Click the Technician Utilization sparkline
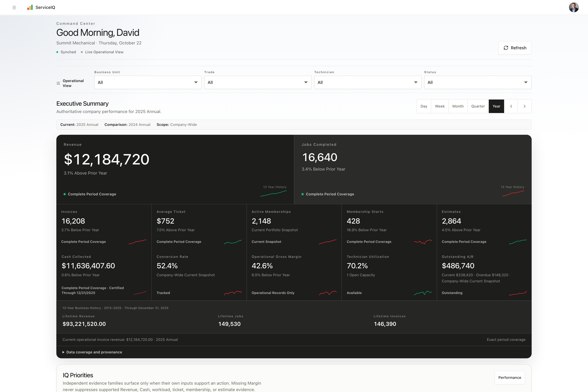This screenshot has width=588, height=392. click(423, 293)
